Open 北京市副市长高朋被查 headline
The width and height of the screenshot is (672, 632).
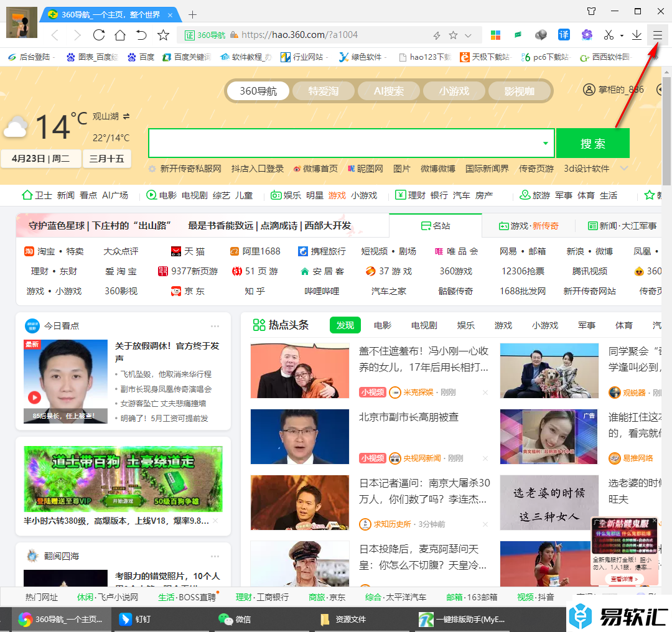tap(409, 417)
